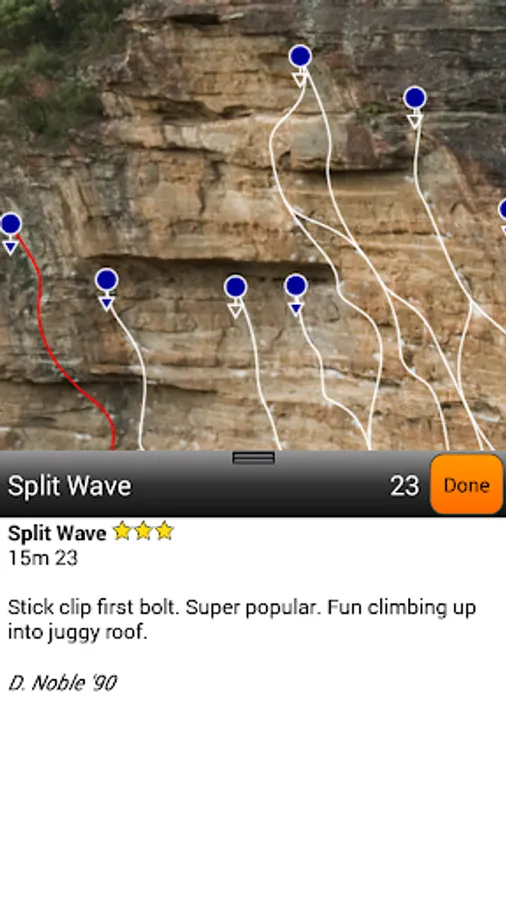The width and height of the screenshot is (506, 900).
Task: Click the D. Noble '90 first ascent credit
Action: 63,683
